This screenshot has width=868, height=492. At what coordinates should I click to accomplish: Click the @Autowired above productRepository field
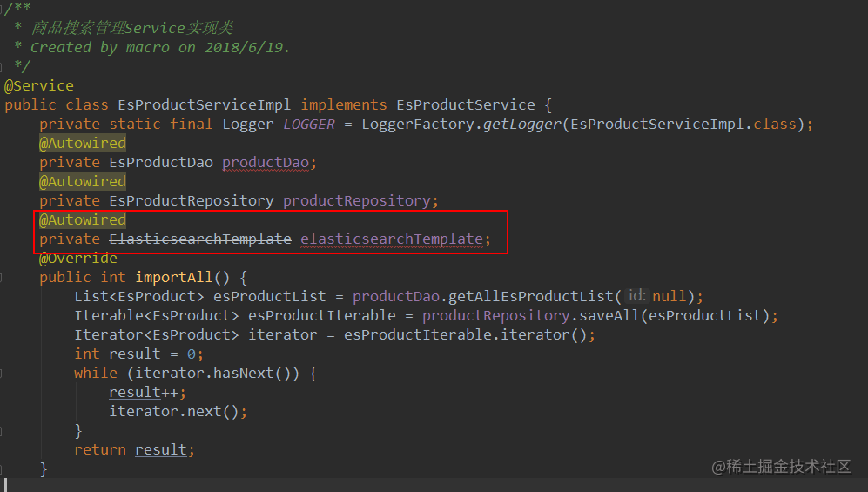tap(83, 181)
